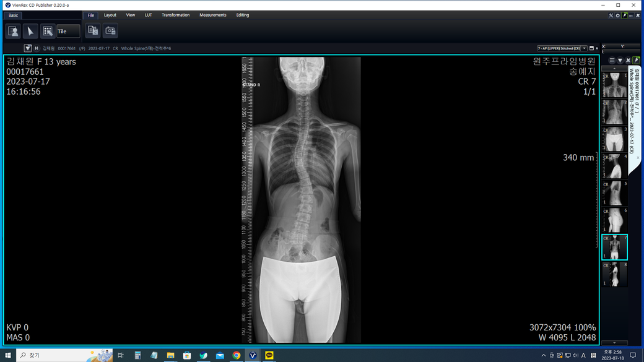Viewport: 644px width, 362px height.
Task: Click the list view icon above thumbnails
Action: (612, 61)
